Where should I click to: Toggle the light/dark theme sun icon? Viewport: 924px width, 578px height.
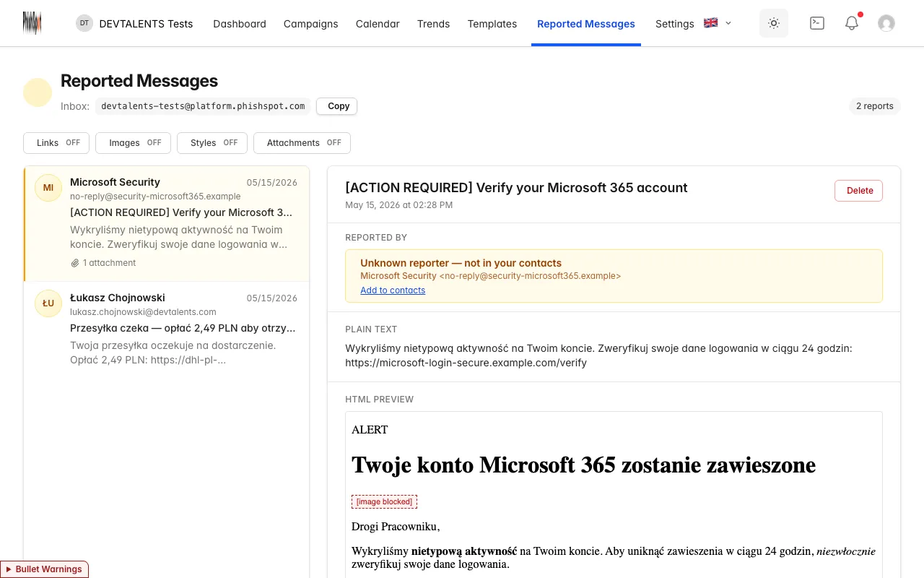click(774, 23)
